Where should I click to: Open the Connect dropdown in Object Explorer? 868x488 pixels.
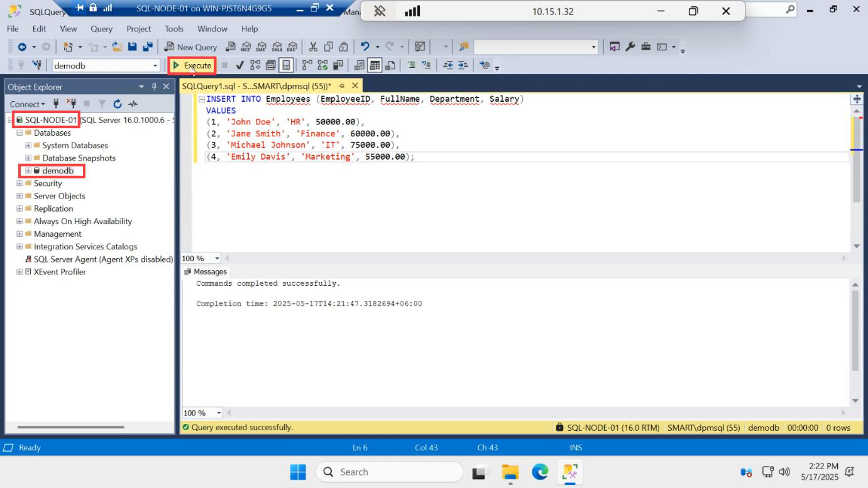pyautogui.click(x=27, y=104)
